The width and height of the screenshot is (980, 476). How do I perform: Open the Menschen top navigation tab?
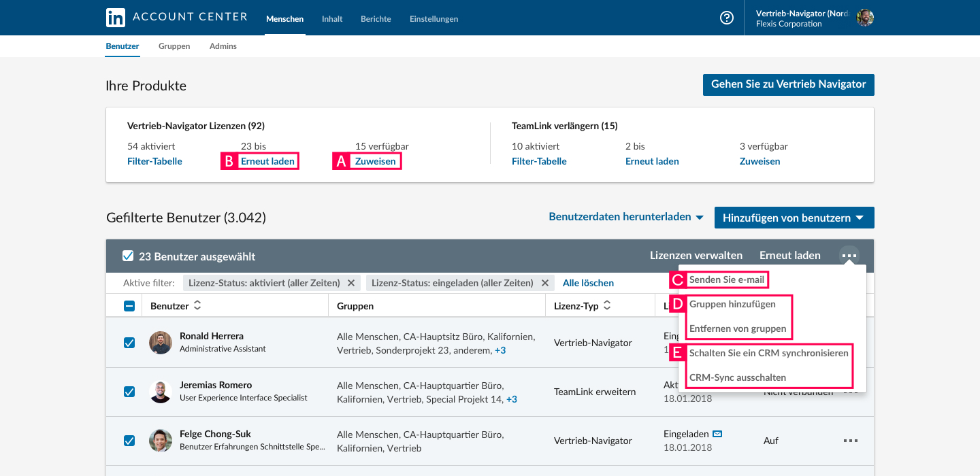[284, 19]
